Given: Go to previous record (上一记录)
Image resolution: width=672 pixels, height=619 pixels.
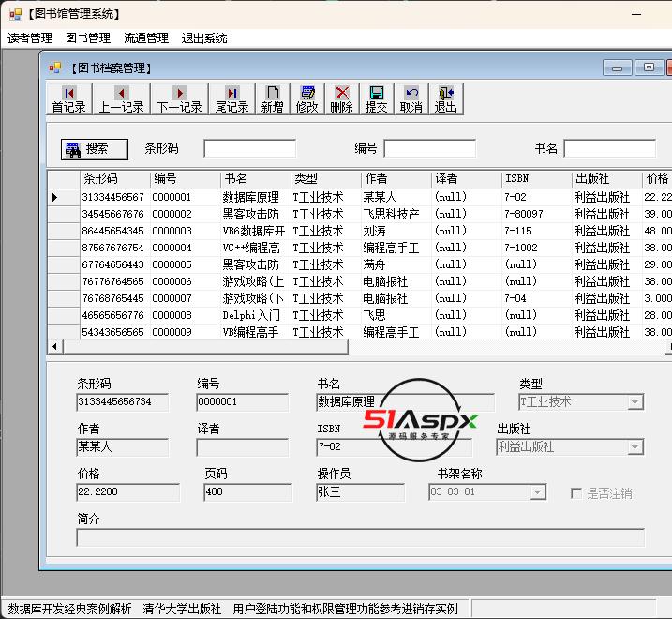Looking at the screenshot, I should pos(121,98).
